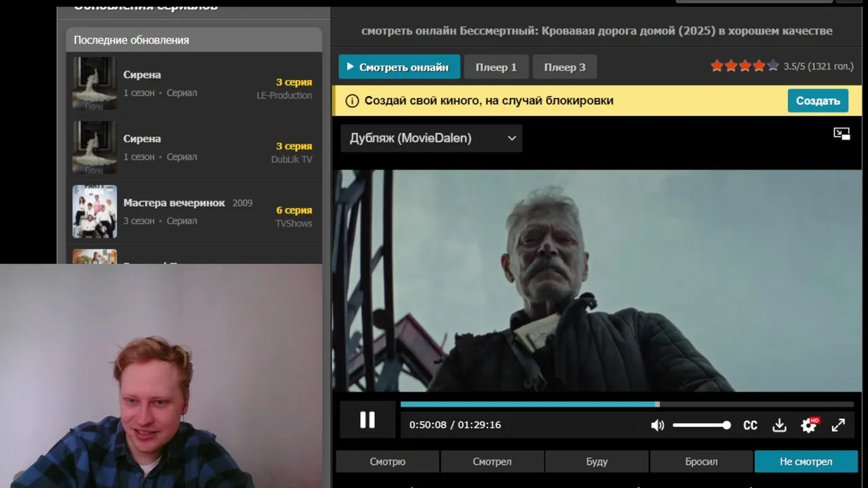Click the video frame to toggle playback

(597, 280)
